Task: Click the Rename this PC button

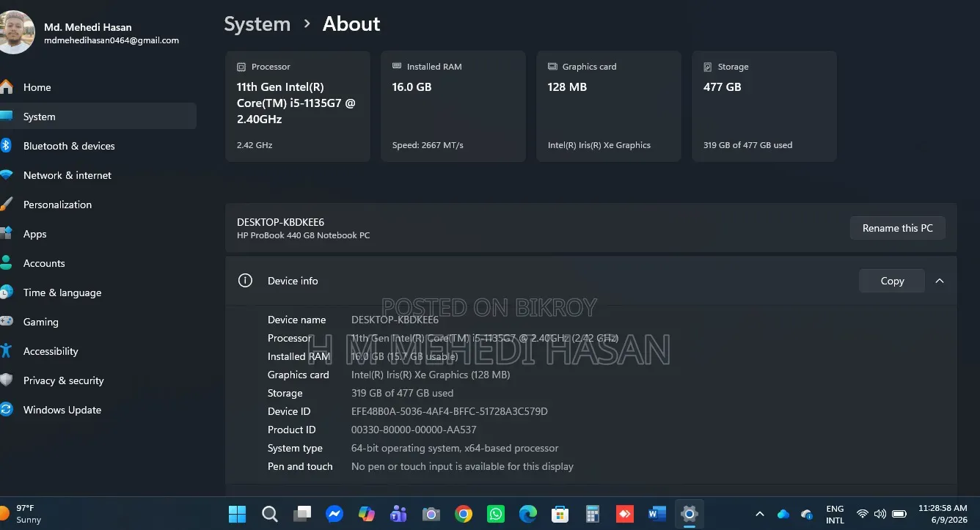Action: click(x=897, y=228)
